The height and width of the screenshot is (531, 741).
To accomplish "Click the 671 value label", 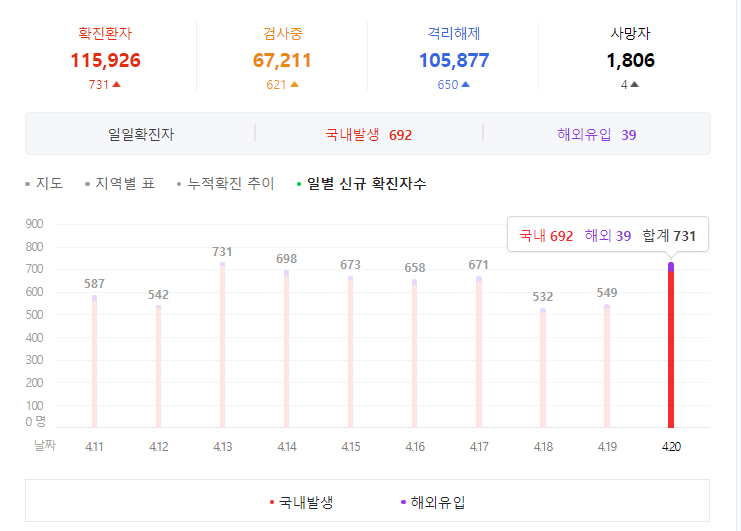I will point(478,265).
